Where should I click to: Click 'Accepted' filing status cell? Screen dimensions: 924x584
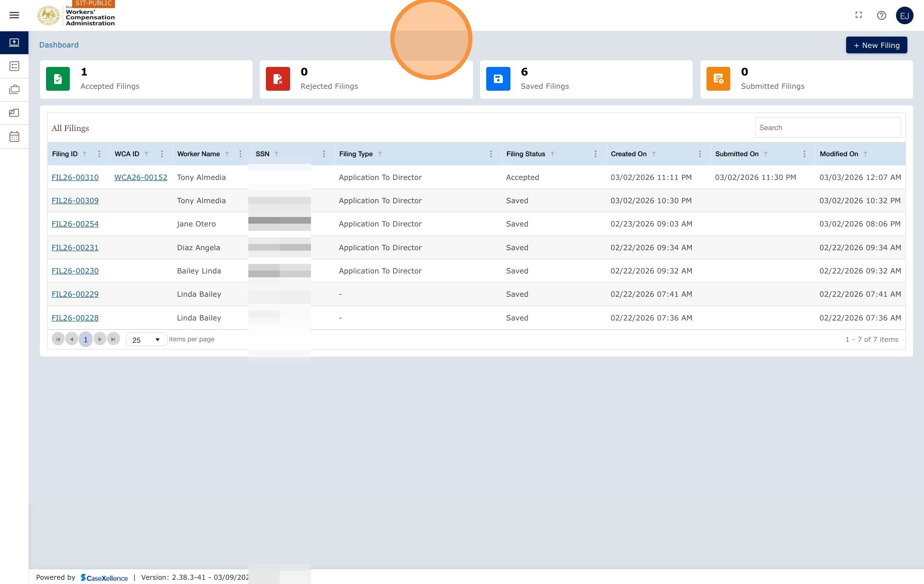(x=522, y=177)
